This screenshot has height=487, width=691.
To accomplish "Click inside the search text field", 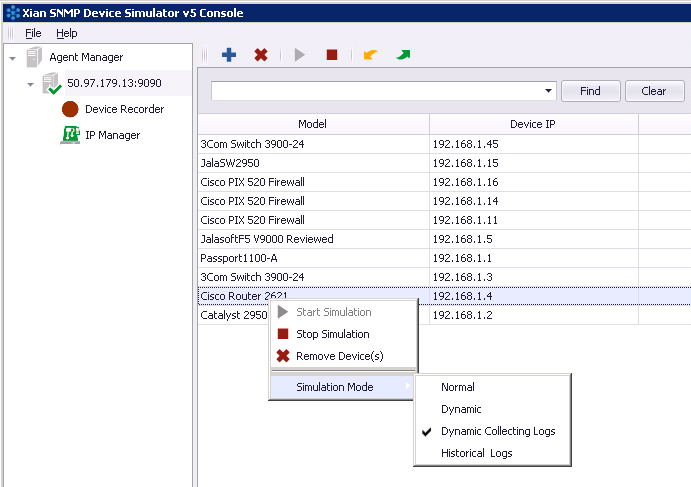I will 377,91.
